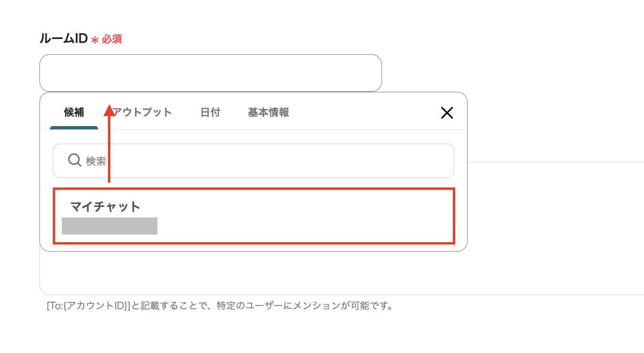Screen dimensions: 644x353
Task: Close the candidates popup with the X icon
Action: 447,113
